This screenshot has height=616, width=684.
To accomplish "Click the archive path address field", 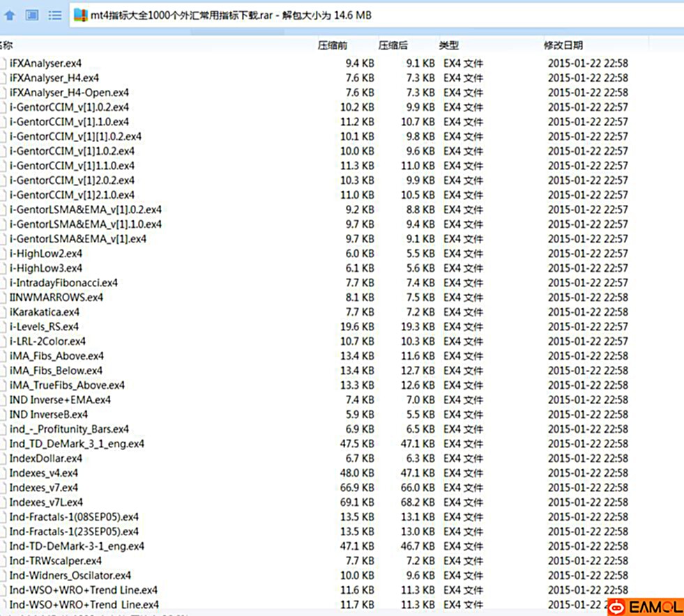I will pyautogui.click(x=376, y=15).
